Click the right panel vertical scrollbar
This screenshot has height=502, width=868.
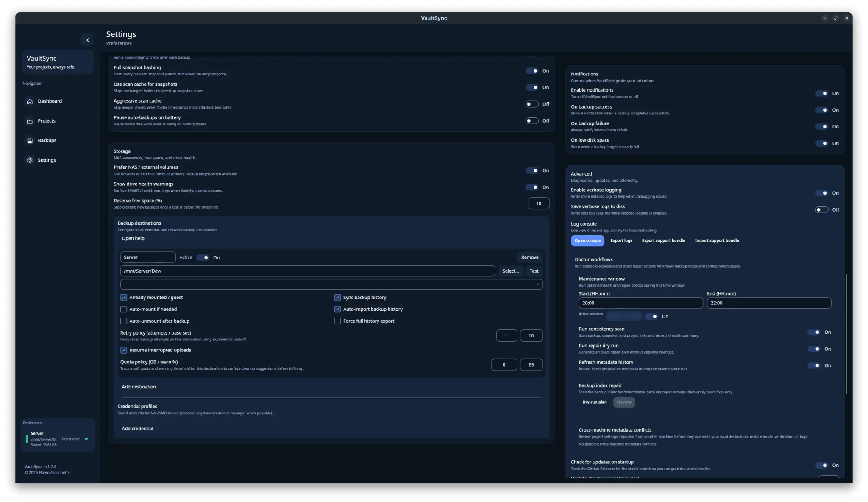846,334
